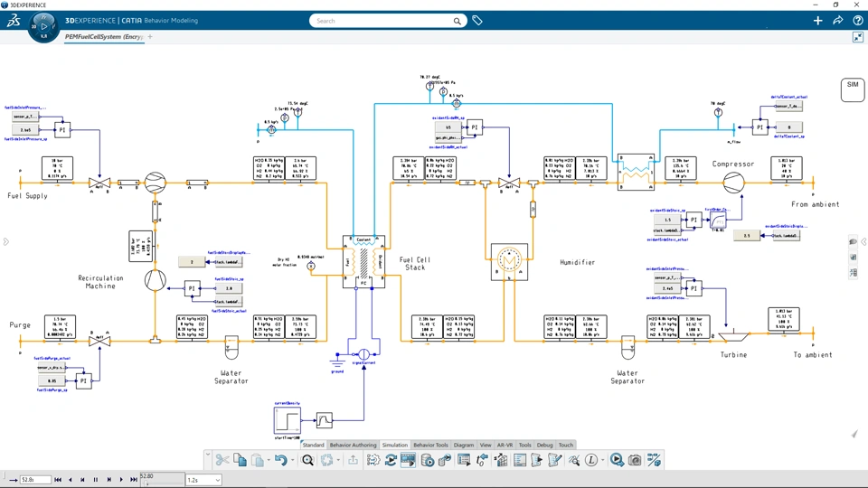This screenshot has height=488, width=868.
Task: Click the refresh sync arrows icon
Action: [x=391, y=460]
